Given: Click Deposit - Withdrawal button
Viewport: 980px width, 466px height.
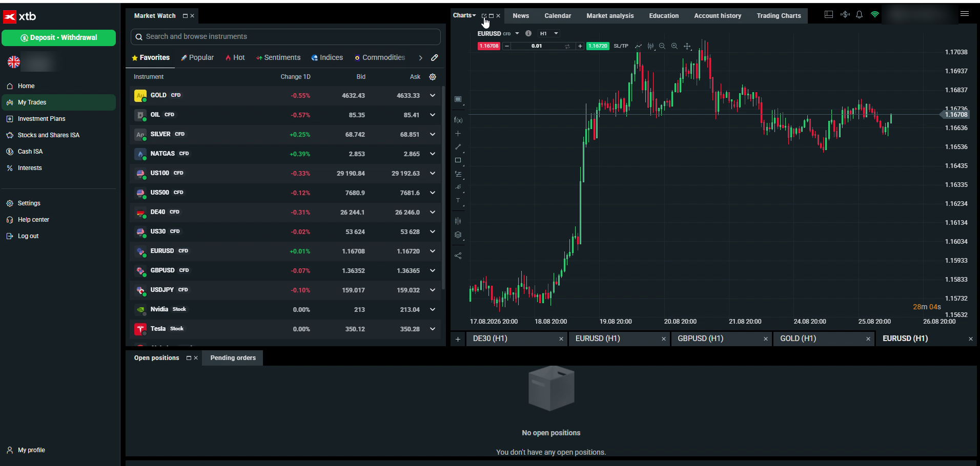Looking at the screenshot, I should pos(58,37).
